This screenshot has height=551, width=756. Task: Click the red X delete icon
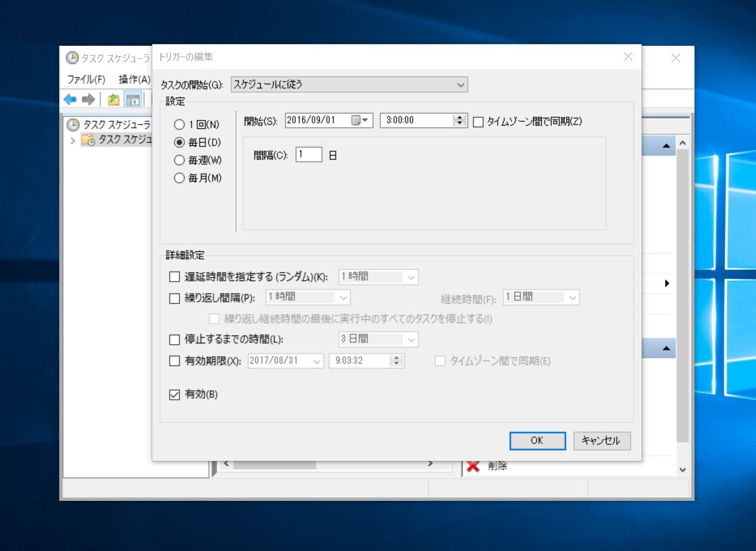[x=473, y=466]
